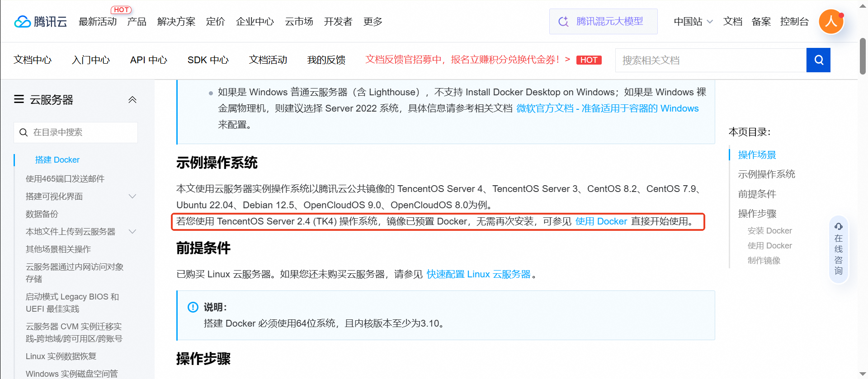Image resolution: width=868 pixels, height=379 pixels.
Task: Click the info icon next to 说明
Action: pyautogui.click(x=193, y=307)
